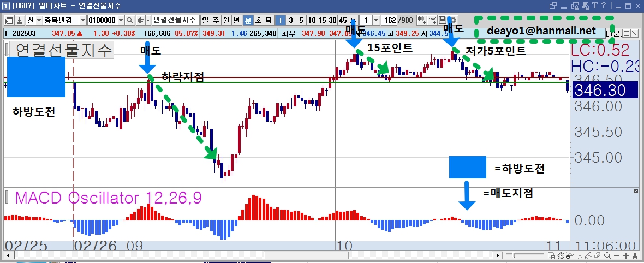Click the 연결선물지수 chart title label
The width and height of the screenshot is (644, 263).
pyautogui.click(x=64, y=50)
